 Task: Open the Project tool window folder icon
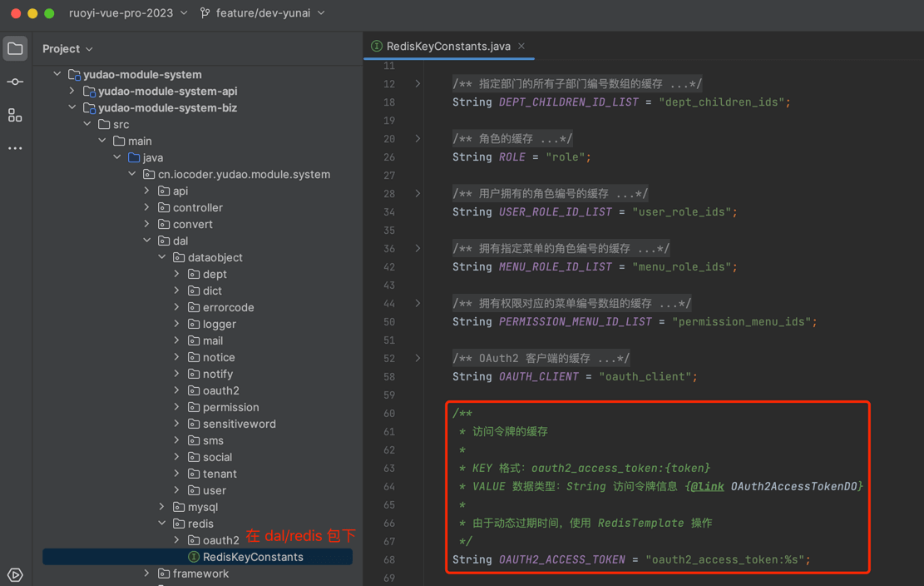click(x=15, y=48)
